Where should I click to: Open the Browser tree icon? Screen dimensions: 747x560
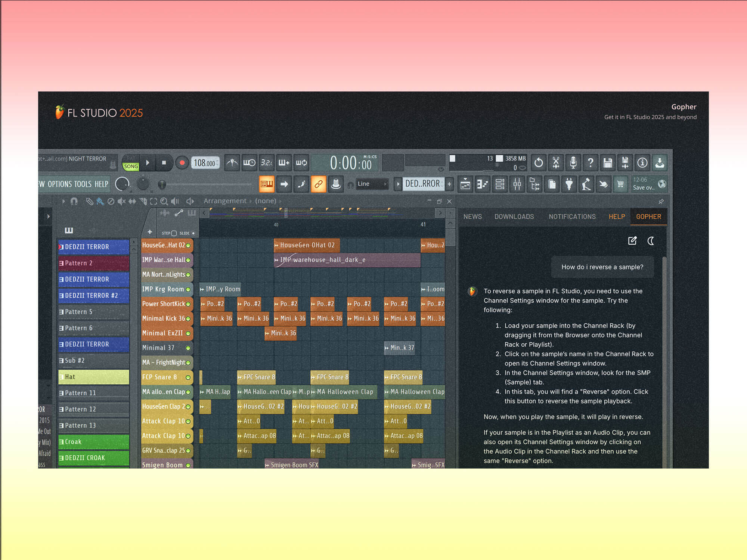pos(534,184)
